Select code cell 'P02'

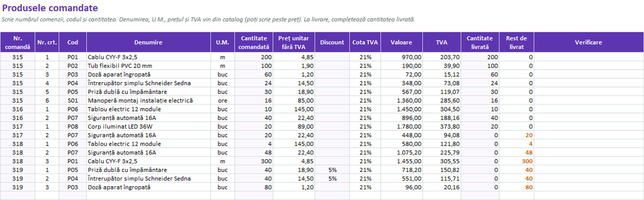[73, 66]
